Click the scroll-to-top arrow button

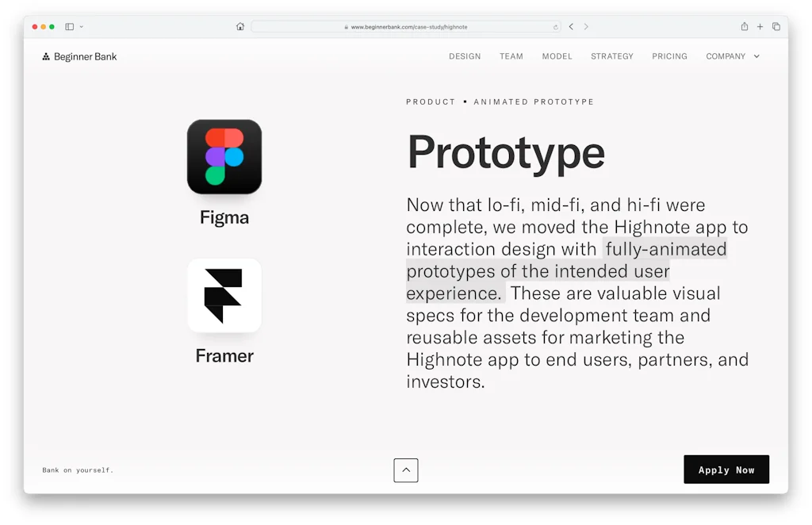pyautogui.click(x=406, y=470)
